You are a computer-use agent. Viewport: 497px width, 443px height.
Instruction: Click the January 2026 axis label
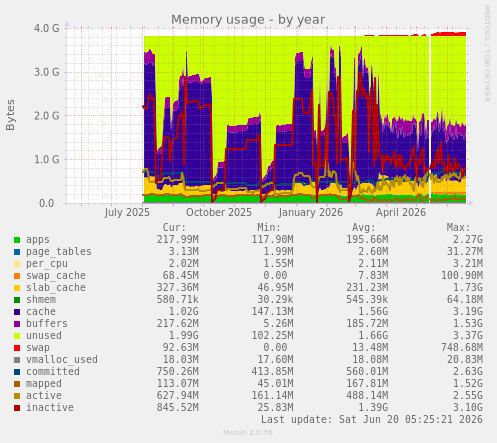(x=311, y=213)
